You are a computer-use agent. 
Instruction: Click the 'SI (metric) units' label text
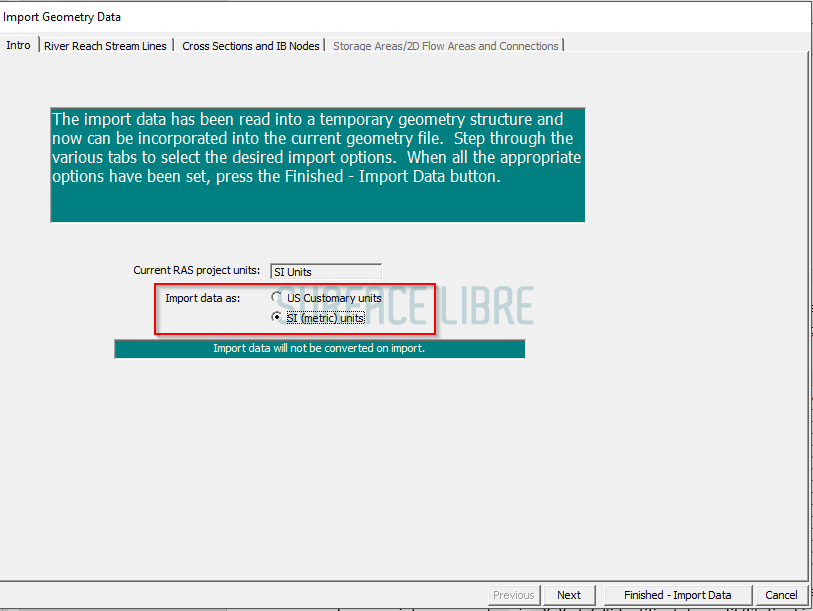pyautogui.click(x=325, y=318)
